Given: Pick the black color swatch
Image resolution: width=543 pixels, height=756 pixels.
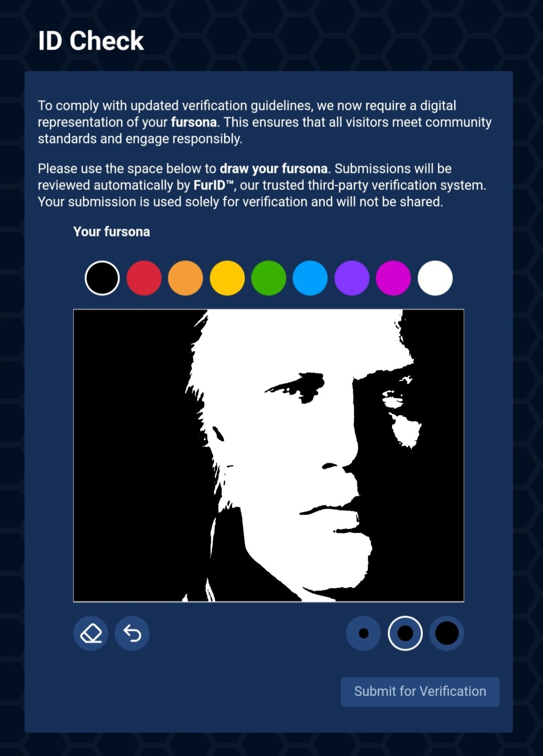Looking at the screenshot, I should 102,278.
